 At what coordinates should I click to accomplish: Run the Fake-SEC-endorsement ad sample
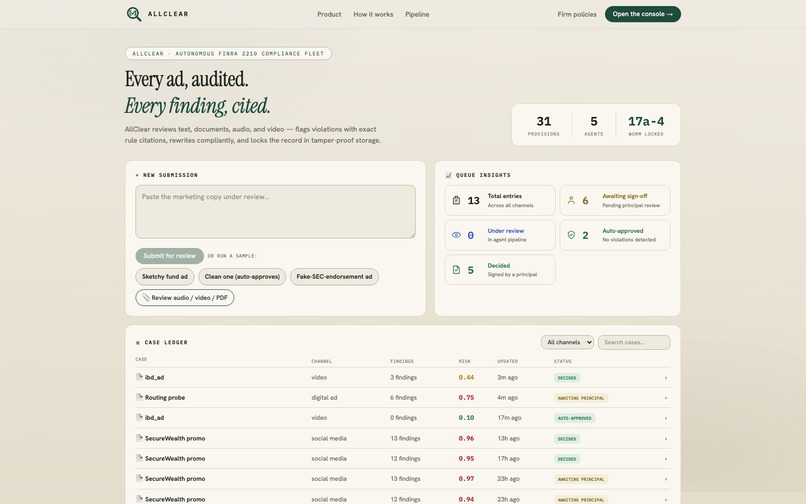tap(334, 277)
